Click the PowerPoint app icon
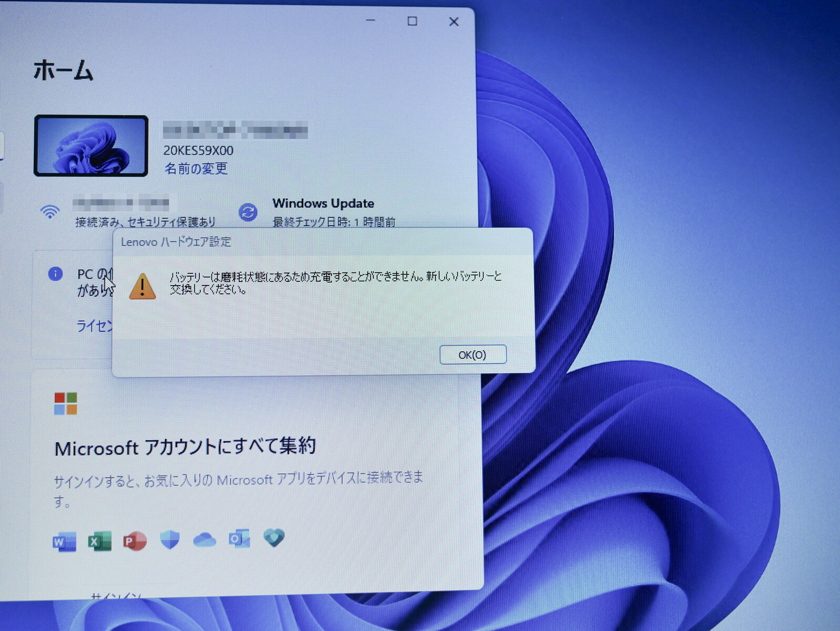Image resolution: width=840 pixels, height=631 pixels. (135, 541)
